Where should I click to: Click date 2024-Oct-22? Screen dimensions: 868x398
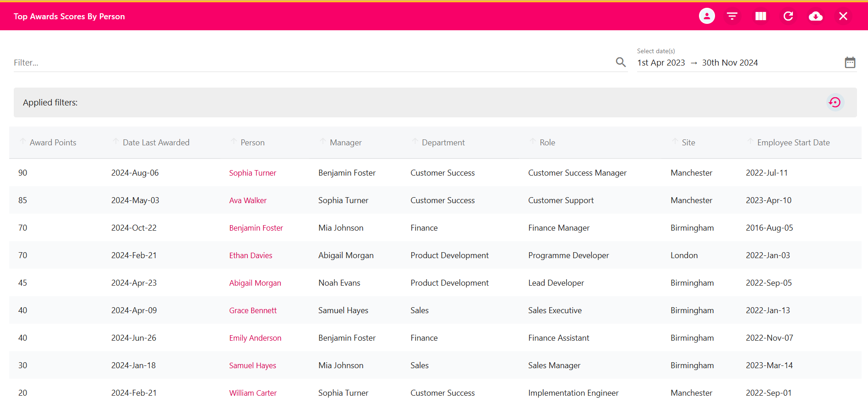[134, 228]
